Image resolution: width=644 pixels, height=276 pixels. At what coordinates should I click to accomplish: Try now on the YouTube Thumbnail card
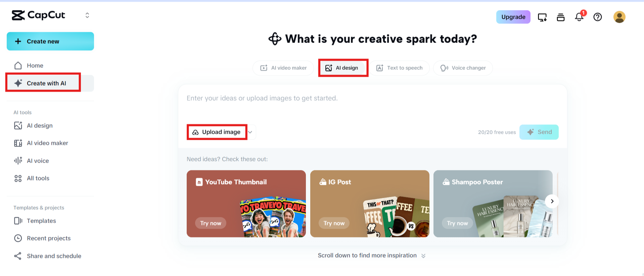(x=211, y=223)
